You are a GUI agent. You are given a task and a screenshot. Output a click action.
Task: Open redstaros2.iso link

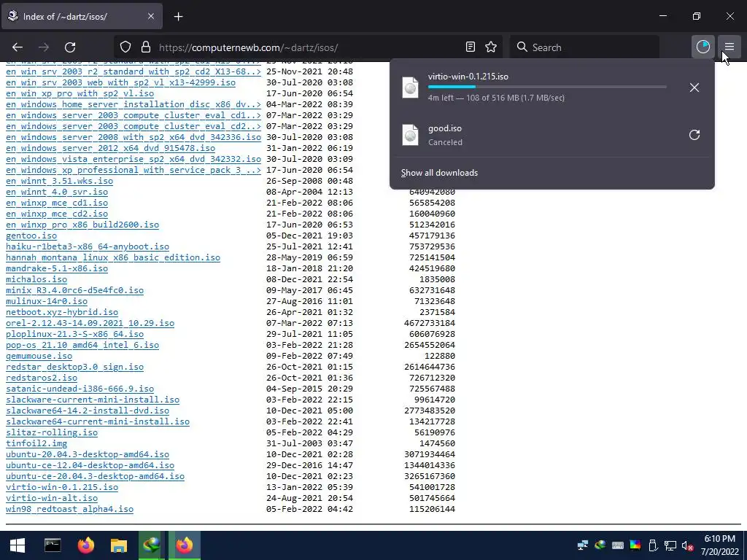pos(42,378)
